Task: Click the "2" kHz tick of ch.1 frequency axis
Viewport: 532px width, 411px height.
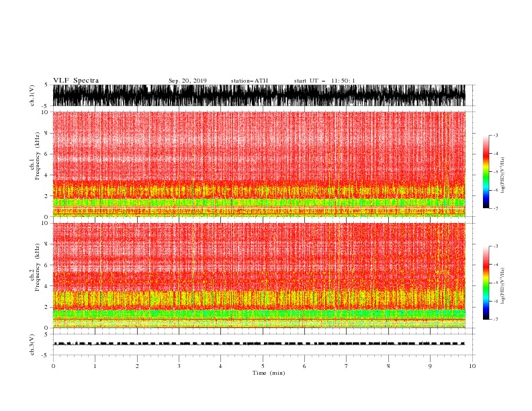Action: pyautogui.click(x=47, y=196)
